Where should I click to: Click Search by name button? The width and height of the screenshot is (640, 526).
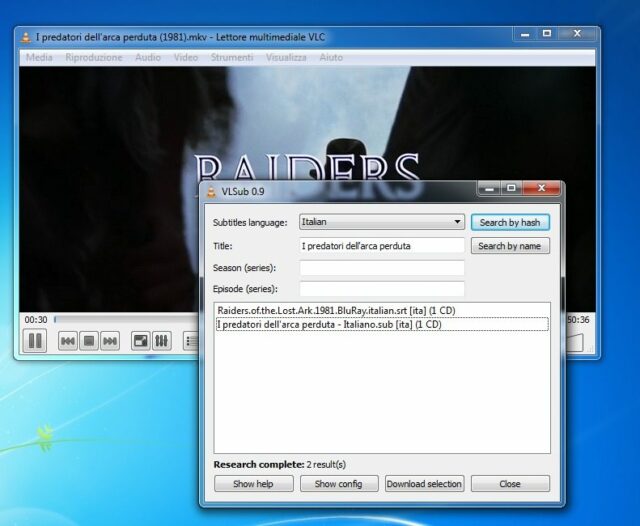(x=510, y=246)
